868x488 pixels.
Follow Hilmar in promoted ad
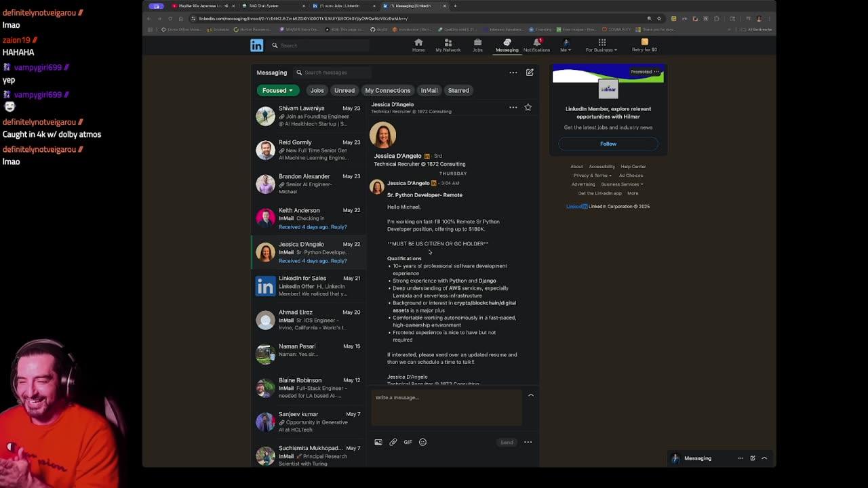608,144
